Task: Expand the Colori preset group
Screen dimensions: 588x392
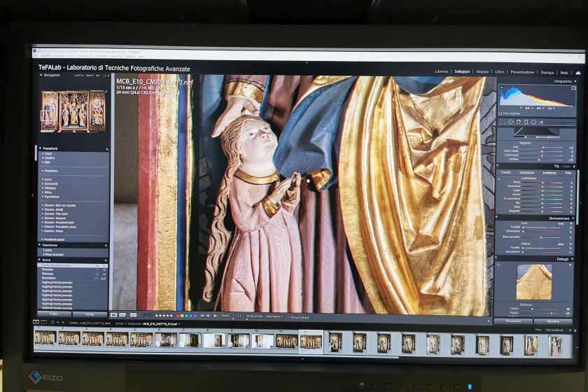Action: pyautogui.click(x=49, y=154)
